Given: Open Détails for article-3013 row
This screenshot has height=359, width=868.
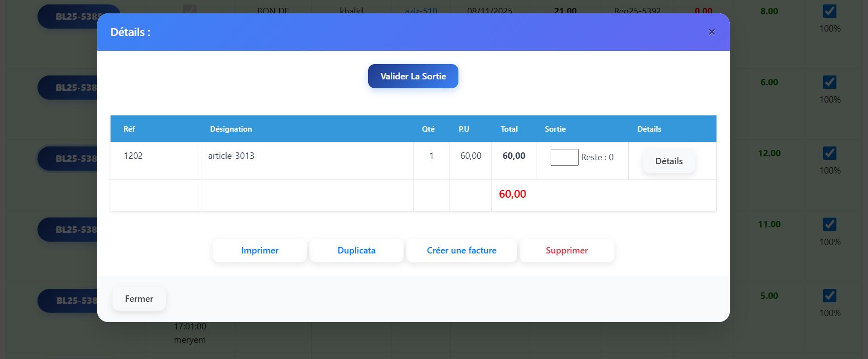Looking at the screenshot, I should pos(669,161).
